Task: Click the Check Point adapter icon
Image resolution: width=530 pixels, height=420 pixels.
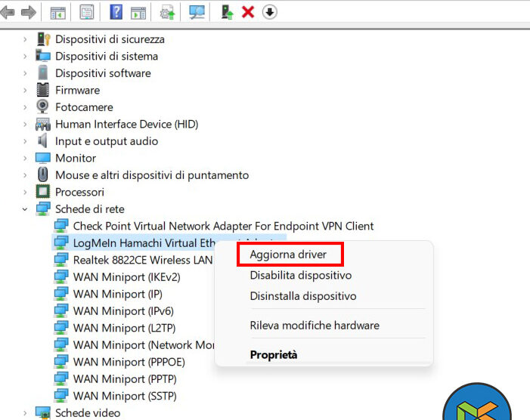Action: pyautogui.click(x=61, y=226)
